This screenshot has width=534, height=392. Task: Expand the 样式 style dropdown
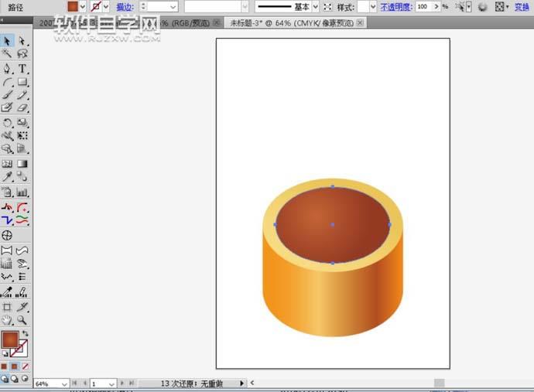click(x=372, y=6)
